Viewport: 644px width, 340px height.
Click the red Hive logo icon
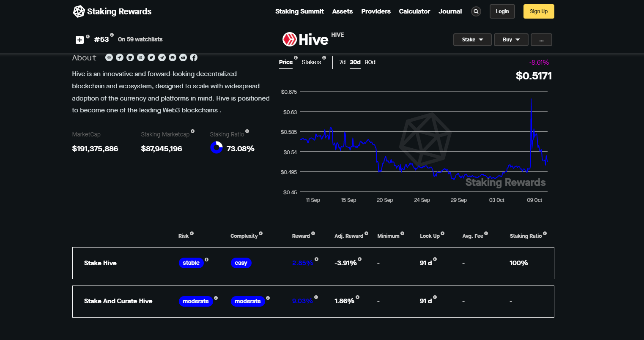[289, 39]
